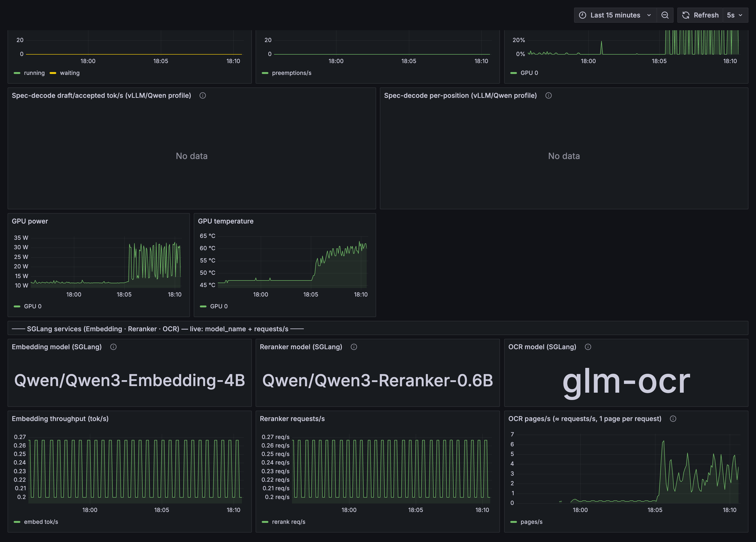Open info icon for Spec-decode draft/accepted panel
Screen dimensions: 756x542
coord(203,96)
